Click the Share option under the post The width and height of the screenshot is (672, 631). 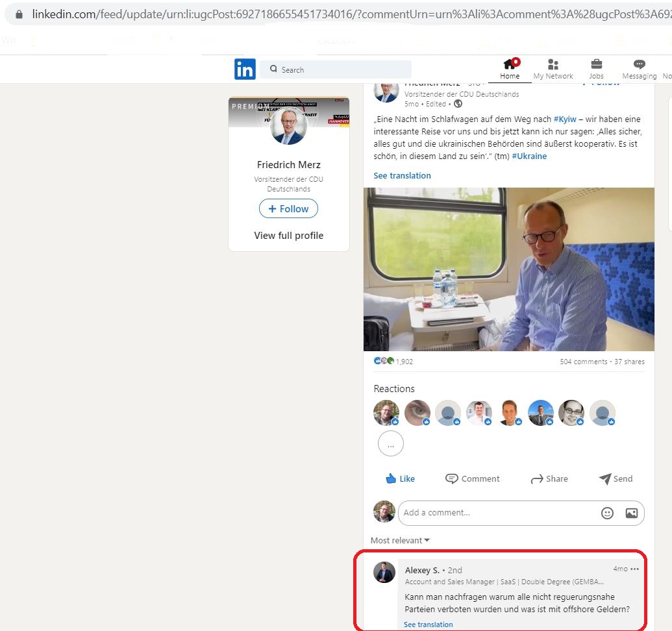pyautogui.click(x=549, y=478)
